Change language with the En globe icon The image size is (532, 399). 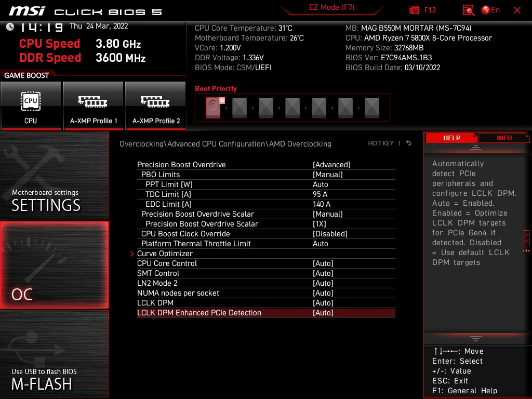[x=490, y=10]
